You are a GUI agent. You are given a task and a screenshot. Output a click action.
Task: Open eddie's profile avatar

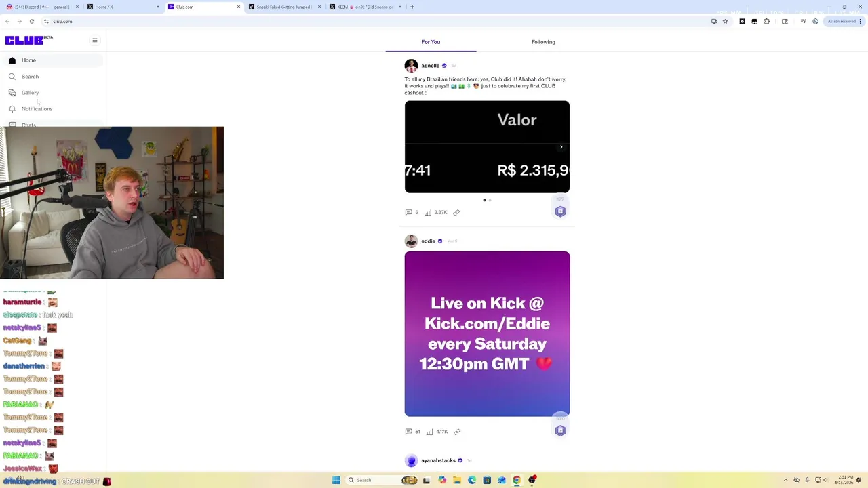tap(411, 241)
